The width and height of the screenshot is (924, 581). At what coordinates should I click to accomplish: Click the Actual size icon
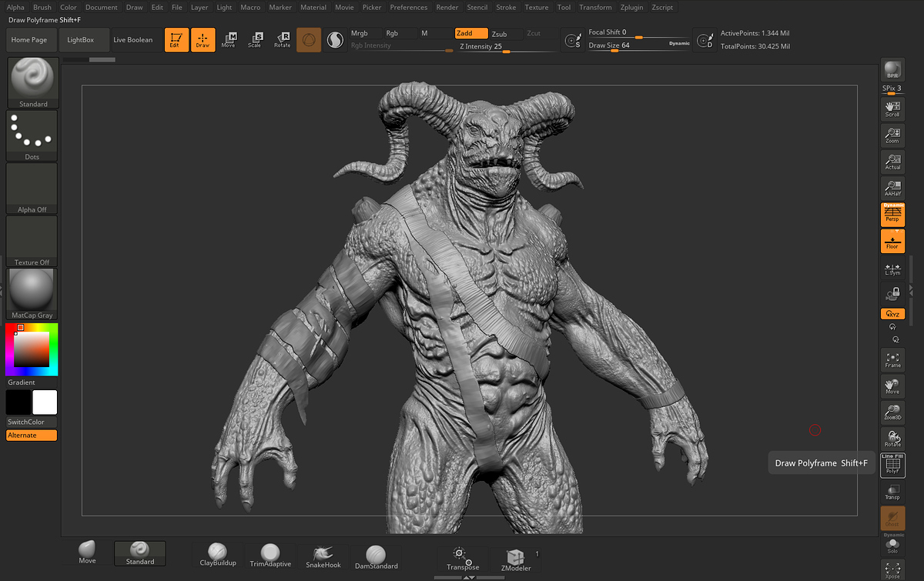892,162
